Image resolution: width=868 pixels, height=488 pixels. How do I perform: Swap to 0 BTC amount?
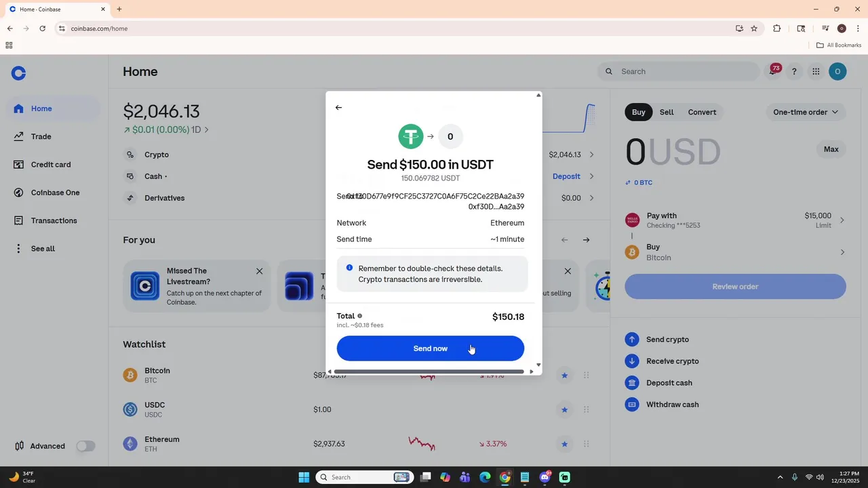(x=639, y=182)
